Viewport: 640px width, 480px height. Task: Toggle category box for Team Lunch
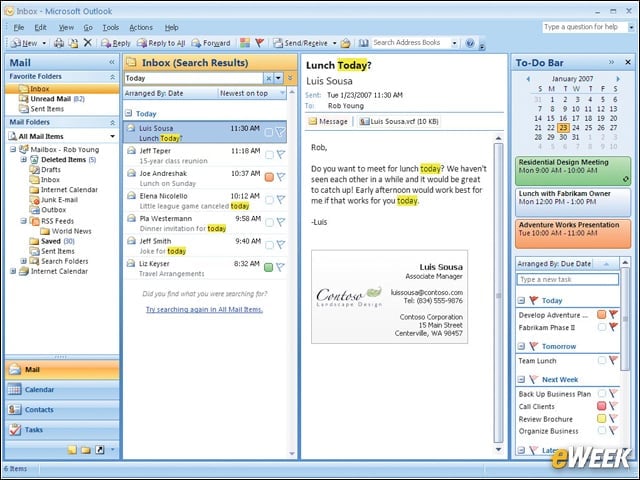(x=602, y=360)
